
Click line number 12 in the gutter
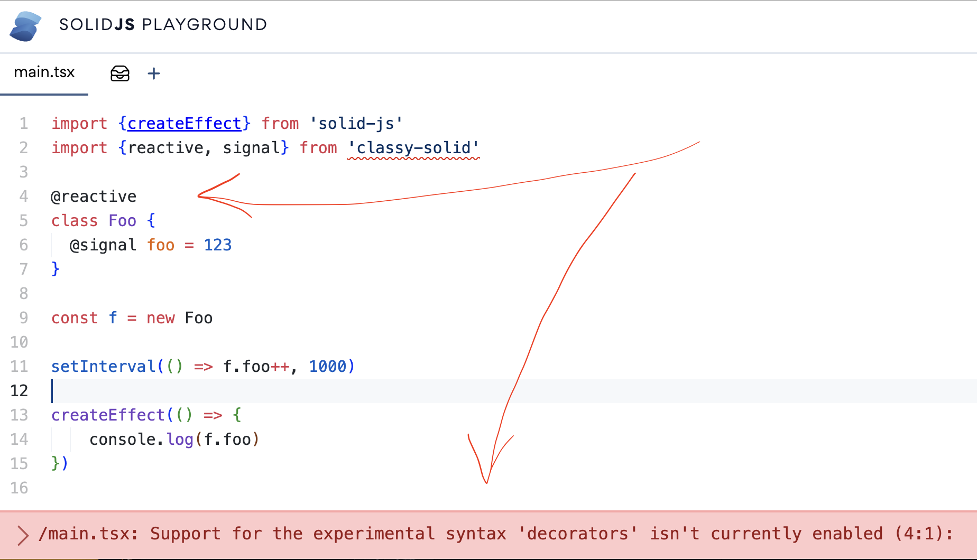(x=20, y=391)
